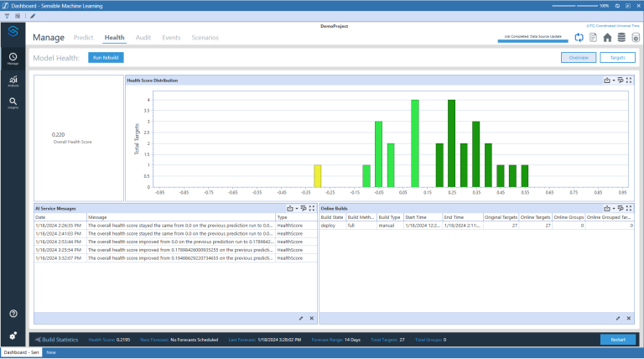The image size is (644, 359).
Task: Click the Restart button
Action: coord(617,340)
